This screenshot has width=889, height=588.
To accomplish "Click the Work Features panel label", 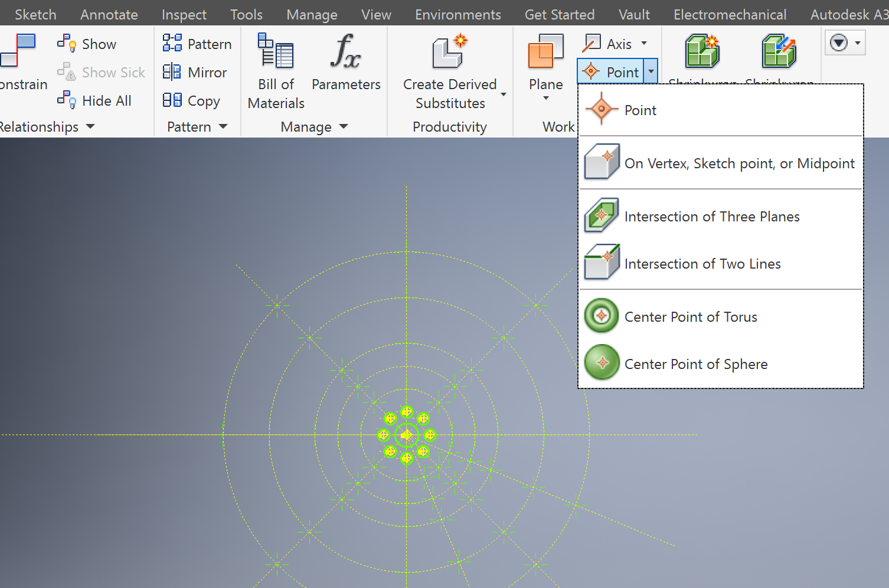I will 558,126.
